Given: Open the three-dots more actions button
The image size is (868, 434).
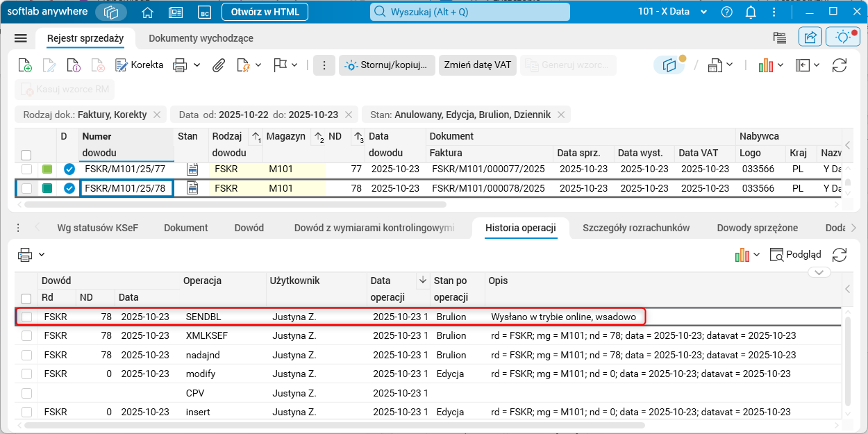Looking at the screenshot, I should point(324,65).
